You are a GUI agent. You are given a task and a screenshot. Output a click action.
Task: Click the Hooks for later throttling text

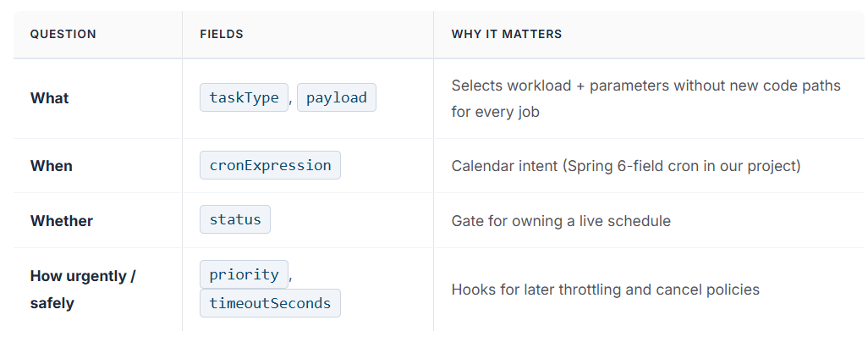pyautogui.click(x=606, y=290)
